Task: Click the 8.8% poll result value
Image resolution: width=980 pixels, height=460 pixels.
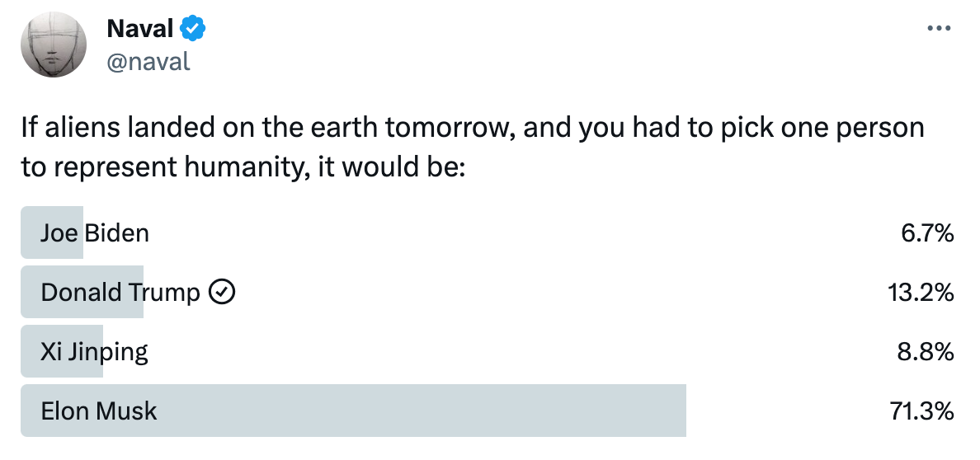Action: click(926, 352)
